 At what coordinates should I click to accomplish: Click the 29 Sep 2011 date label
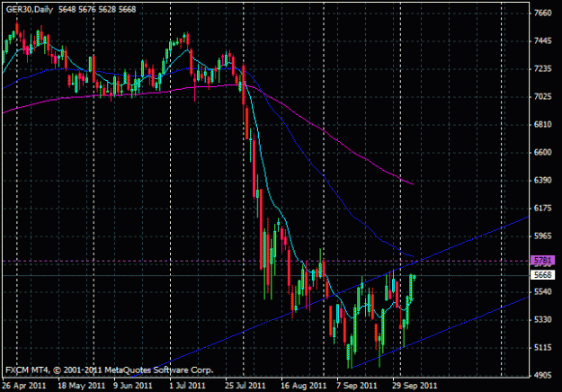pyautogui.click(x=415, y=386)
